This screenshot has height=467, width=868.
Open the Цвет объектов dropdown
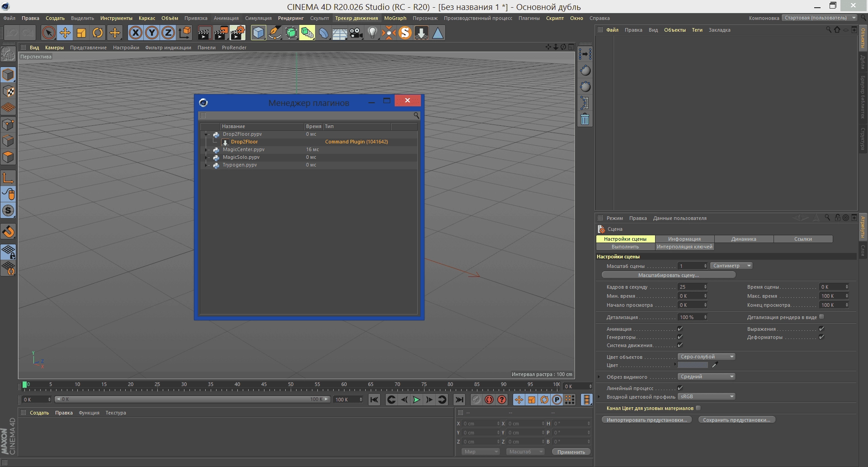point(707,357)
